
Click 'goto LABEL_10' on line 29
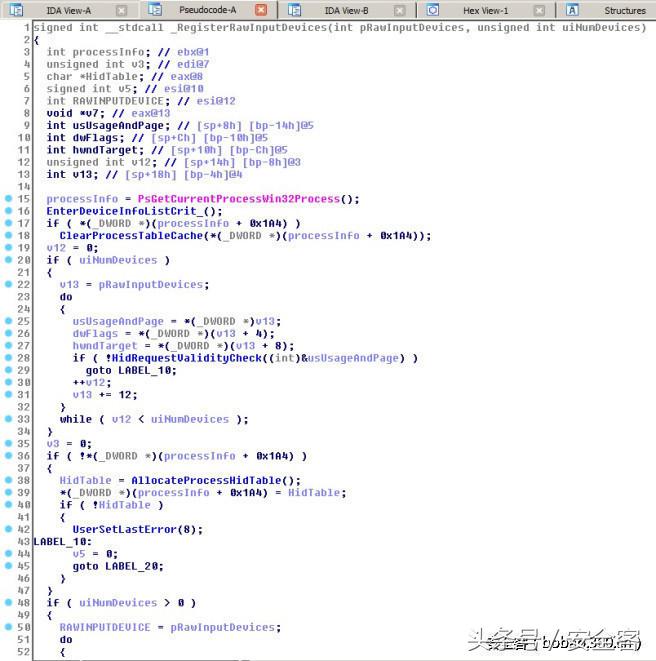131,370
